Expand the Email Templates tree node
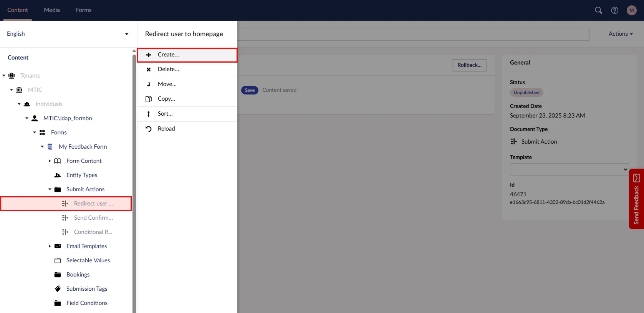Image resolution: width=644 pixels, height=313 pixels. (50, 246)
